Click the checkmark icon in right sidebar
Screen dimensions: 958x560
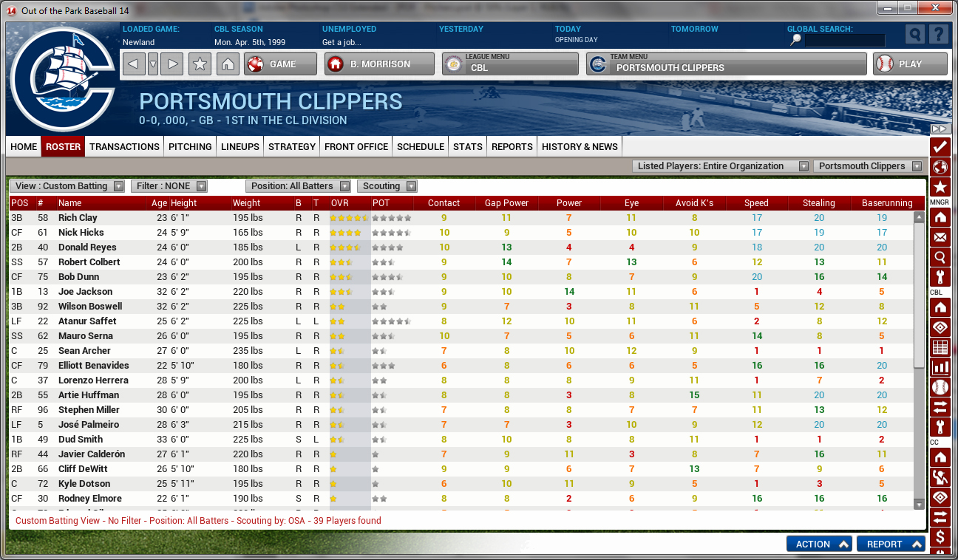pos(940,146)
